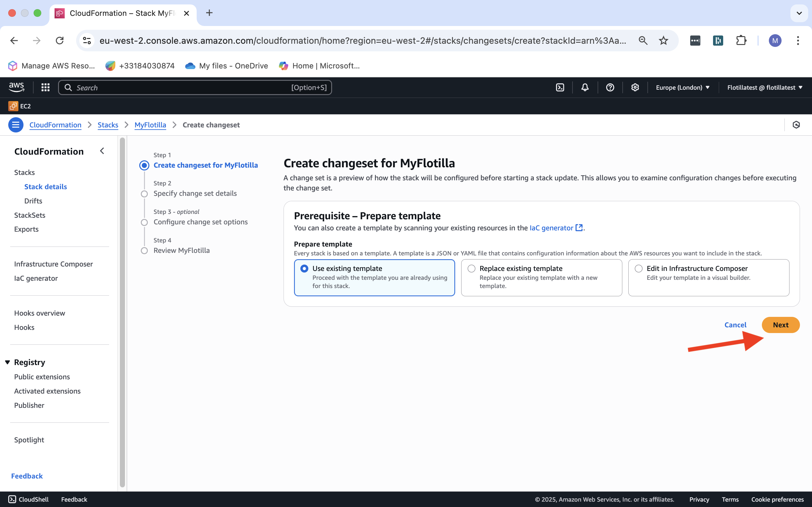Open the CloudShell icon in top navigation bar
812x507 pixels.
(560, 87)
